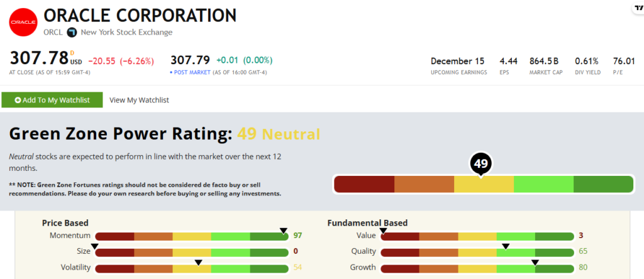Click the Volatility score 54

297,268
